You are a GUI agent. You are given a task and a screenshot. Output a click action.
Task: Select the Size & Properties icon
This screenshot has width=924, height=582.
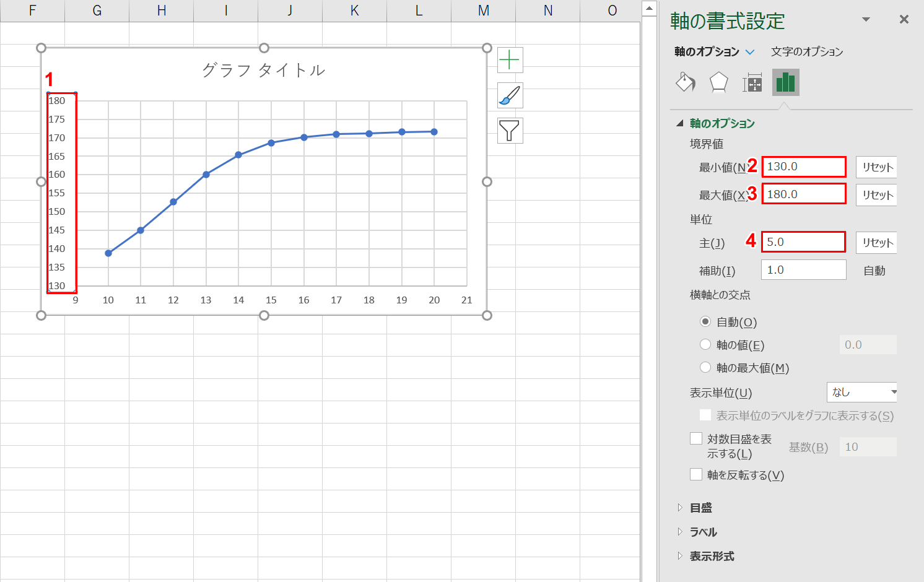pos(752,82)
